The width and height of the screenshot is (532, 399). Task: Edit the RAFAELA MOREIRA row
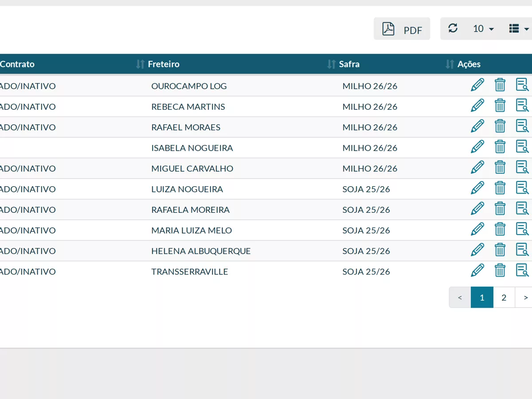point(477,208)
